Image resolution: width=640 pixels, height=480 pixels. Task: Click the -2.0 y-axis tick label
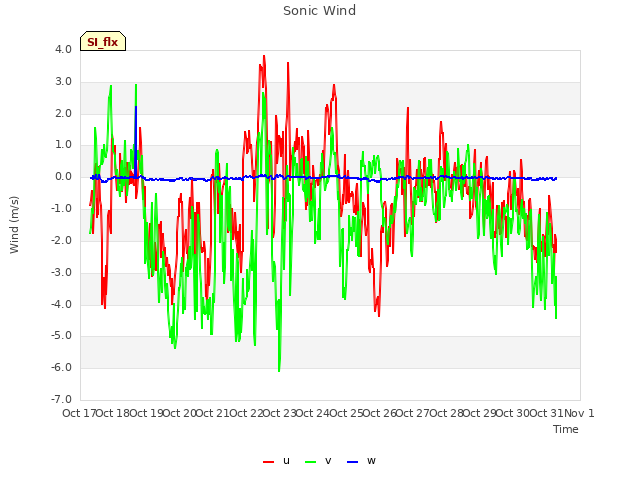point(62,240)
